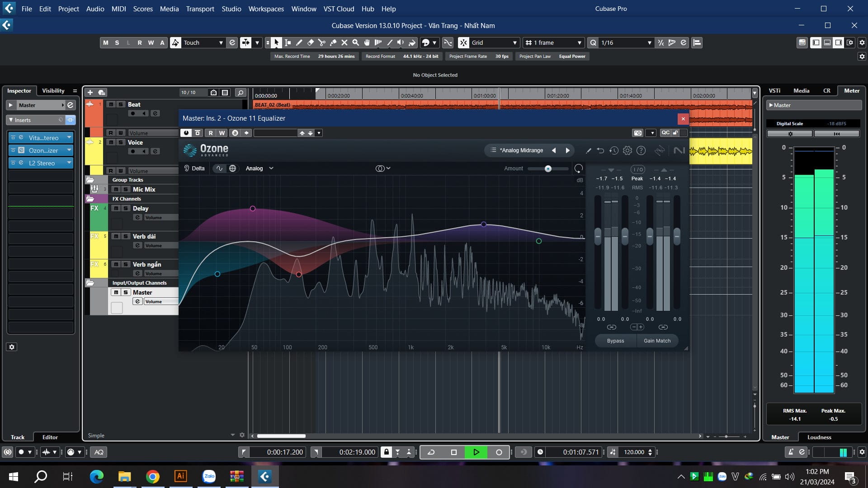Open Ozone stereo channel mode dropdown
The width and height of the screenshot is (868, 488).
(x=383, y=168)
